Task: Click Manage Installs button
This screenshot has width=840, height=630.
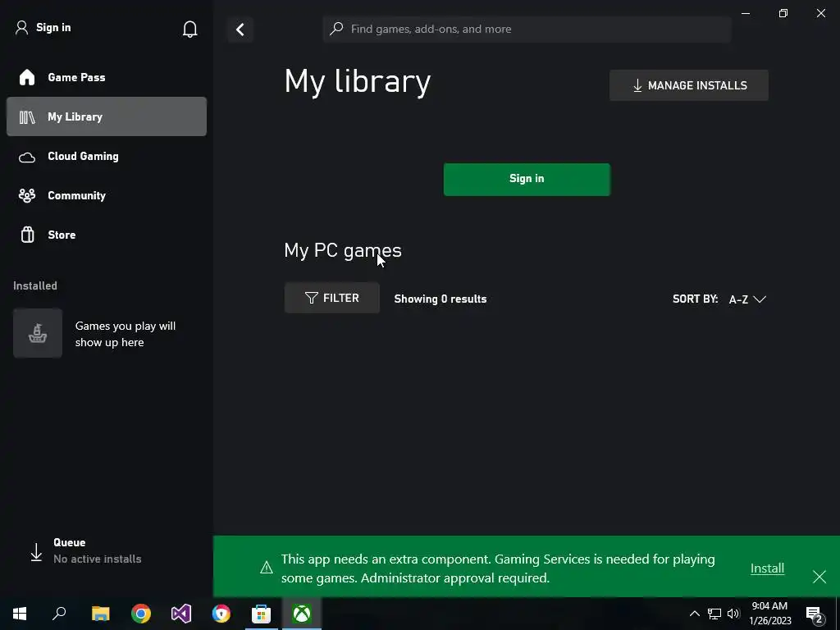Action: (689, 85)
